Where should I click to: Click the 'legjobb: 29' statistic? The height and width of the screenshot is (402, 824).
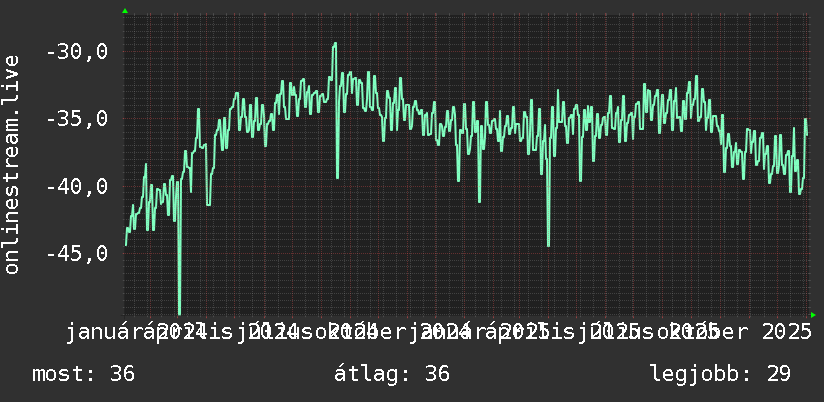pos(720,374)
